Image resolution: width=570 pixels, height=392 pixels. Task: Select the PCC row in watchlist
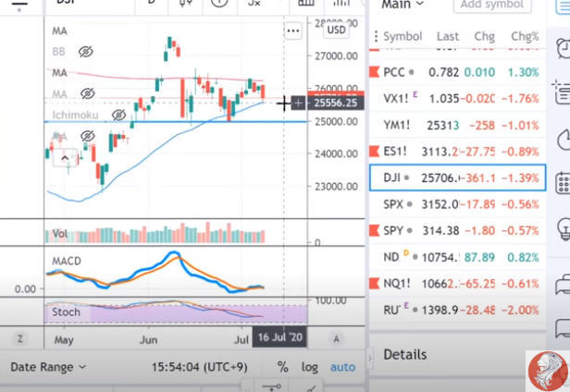(457, 72)
